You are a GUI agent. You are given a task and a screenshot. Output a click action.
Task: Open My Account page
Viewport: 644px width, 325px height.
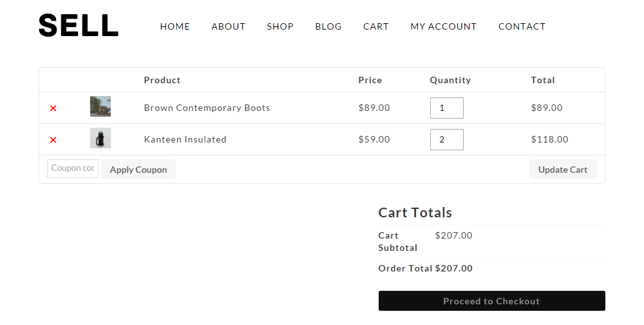tap(444, 26)
